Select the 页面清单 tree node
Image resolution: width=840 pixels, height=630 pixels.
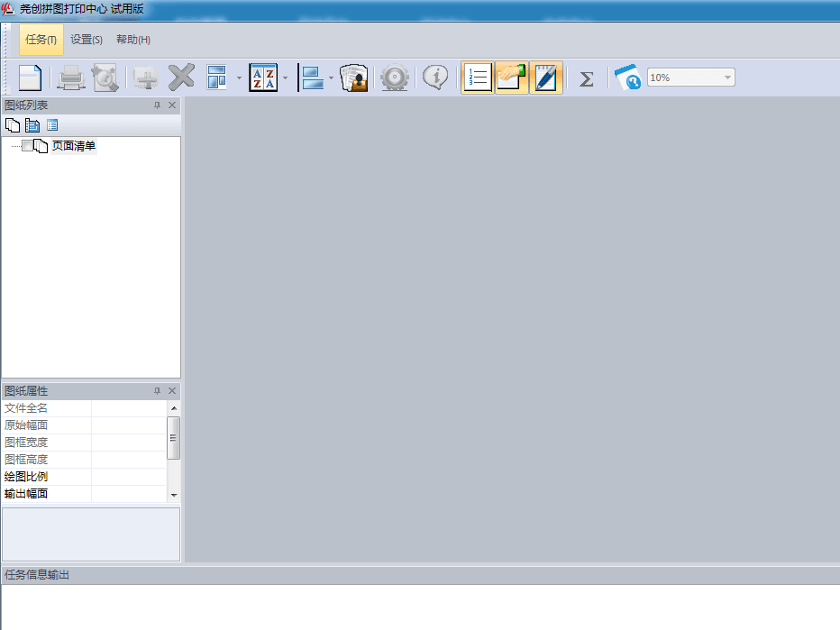[x=73, y=146]
